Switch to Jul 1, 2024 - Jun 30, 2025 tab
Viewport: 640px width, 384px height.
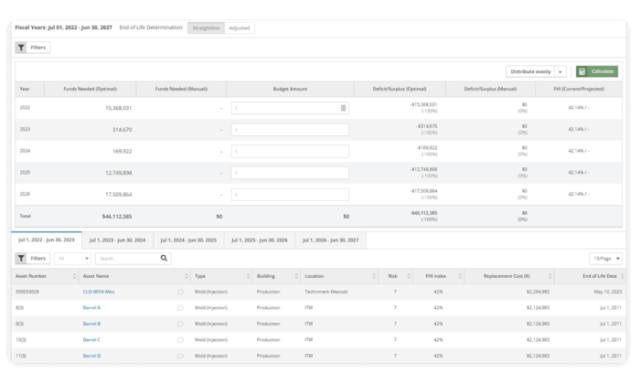click(x=189, y=240)
